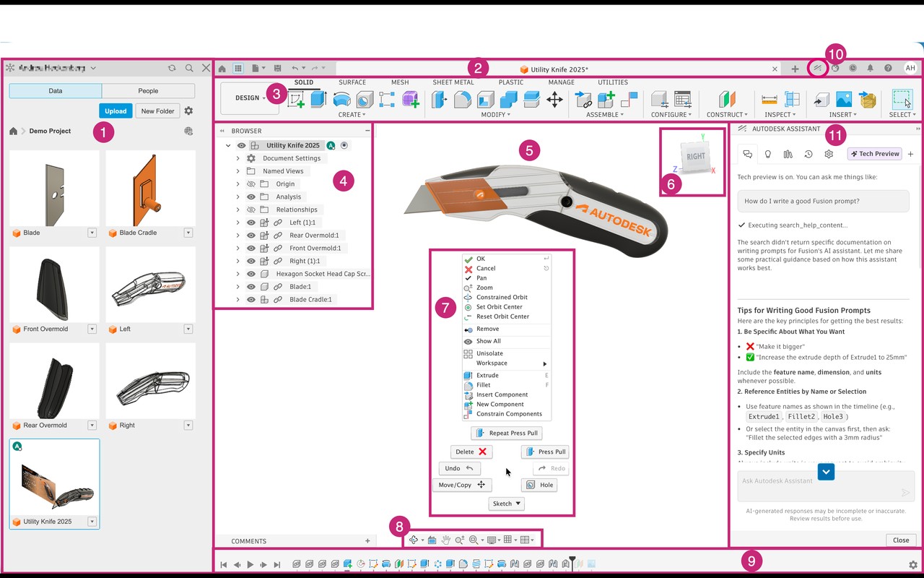Select the Measure ruler tool in Inspect
Screen dimensions: 924x578
(769, 100)
